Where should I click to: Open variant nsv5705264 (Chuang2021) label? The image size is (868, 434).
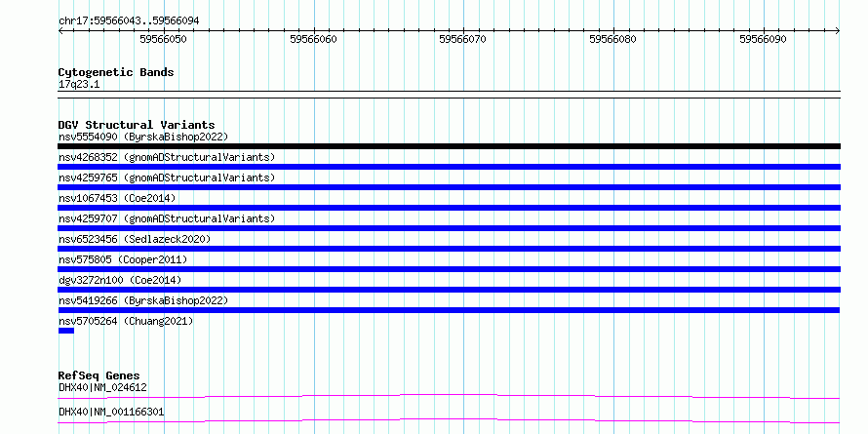pyautogui.click(x=126, y=321)
